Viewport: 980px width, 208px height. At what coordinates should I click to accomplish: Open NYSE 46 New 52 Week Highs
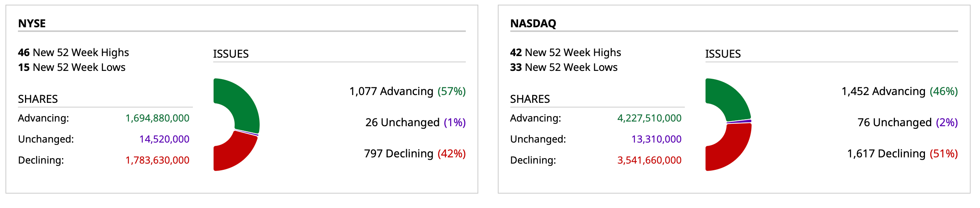[x=73, y=52]
